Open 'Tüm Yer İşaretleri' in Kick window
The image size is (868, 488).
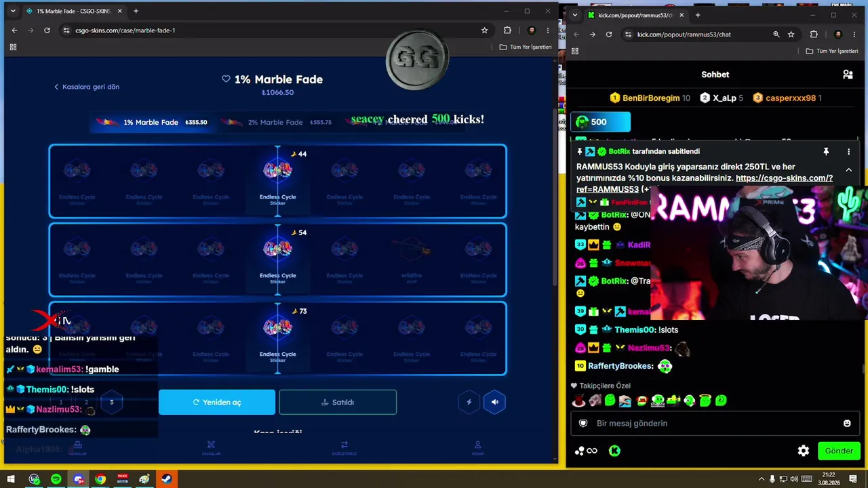coord(832,51)
